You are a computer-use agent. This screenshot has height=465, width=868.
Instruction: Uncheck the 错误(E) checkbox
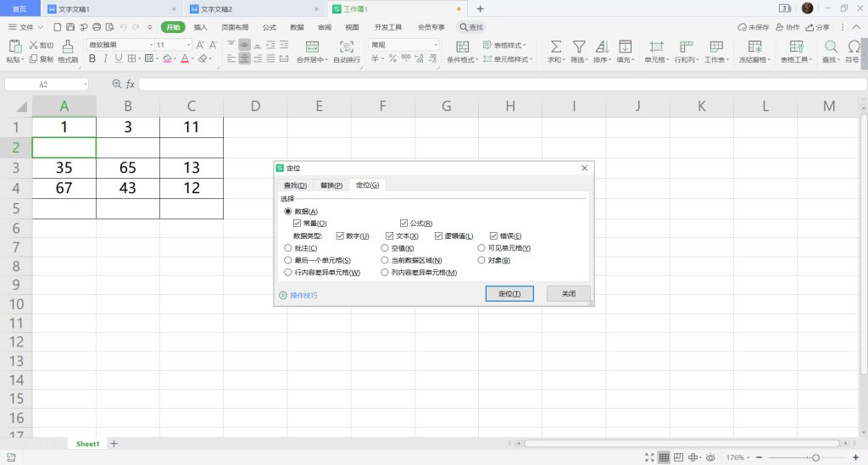[x=494, y=236]
